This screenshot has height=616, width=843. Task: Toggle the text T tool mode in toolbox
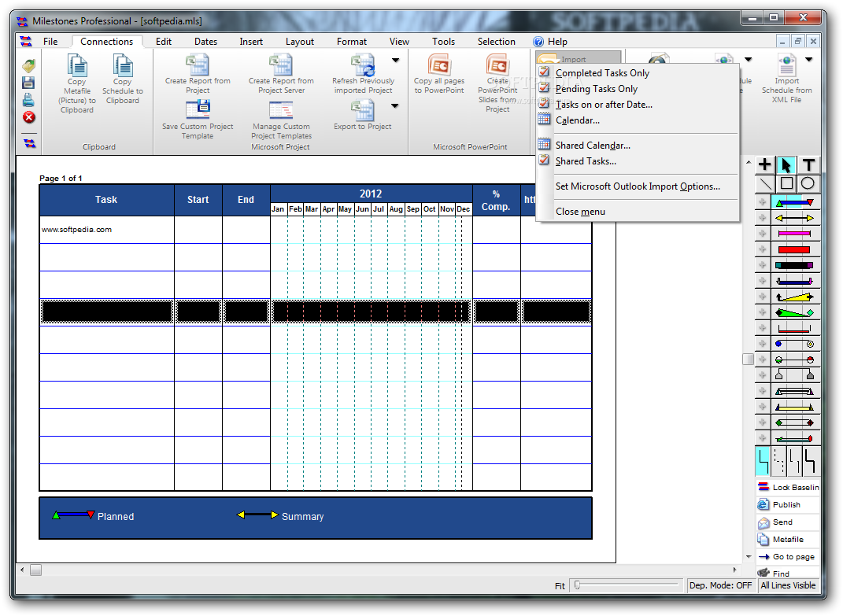808,164
